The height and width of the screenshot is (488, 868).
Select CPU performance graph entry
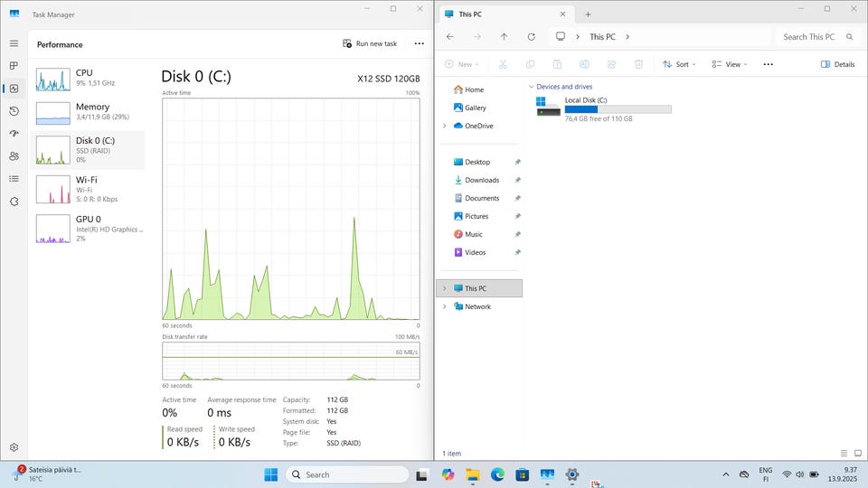[x=89, y=78]
